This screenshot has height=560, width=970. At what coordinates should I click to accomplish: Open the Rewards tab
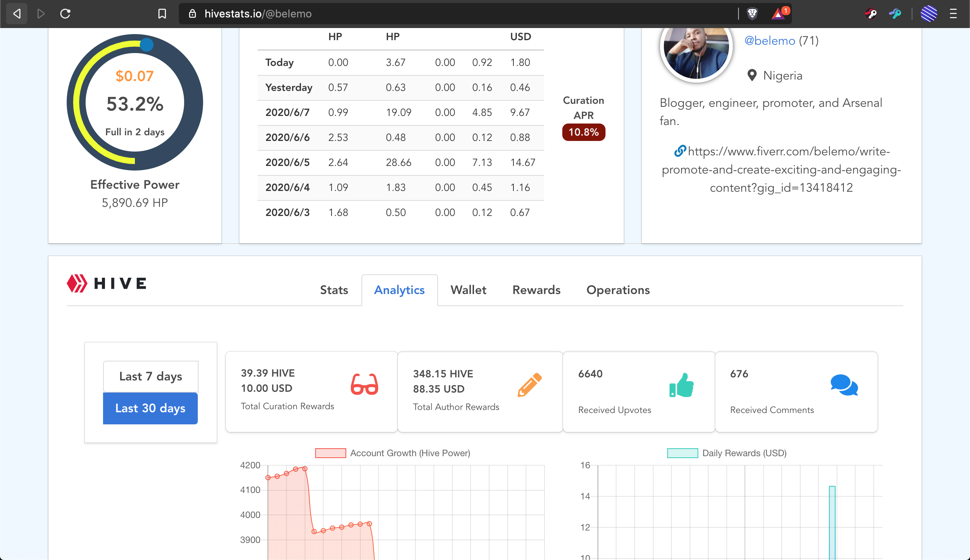(x=536, y=290)
